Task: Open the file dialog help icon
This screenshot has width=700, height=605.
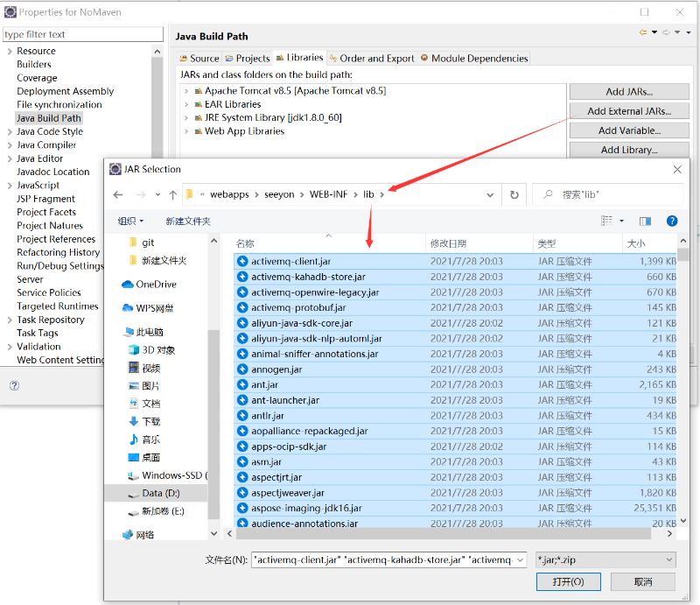Action: 672,222
